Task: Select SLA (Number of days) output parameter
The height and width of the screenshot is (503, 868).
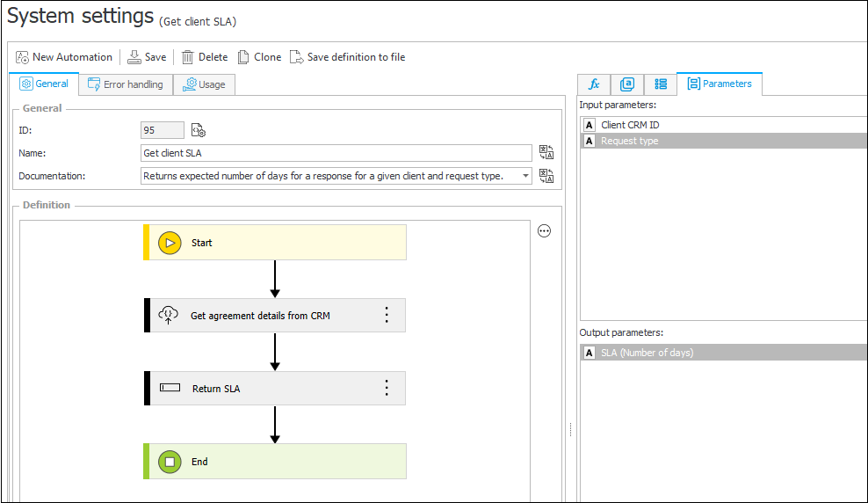Action: tap(724, 353)
